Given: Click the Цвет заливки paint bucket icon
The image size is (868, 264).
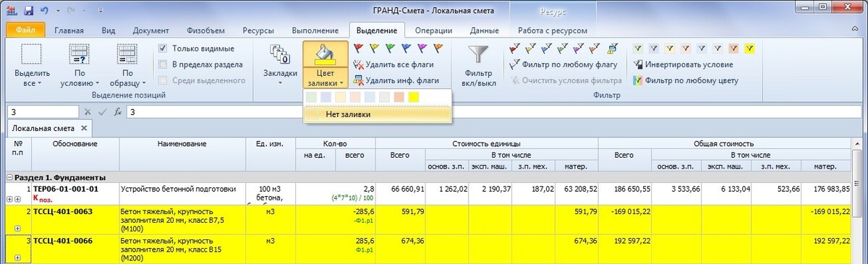Looking at the screenshot, I should 325,54.
